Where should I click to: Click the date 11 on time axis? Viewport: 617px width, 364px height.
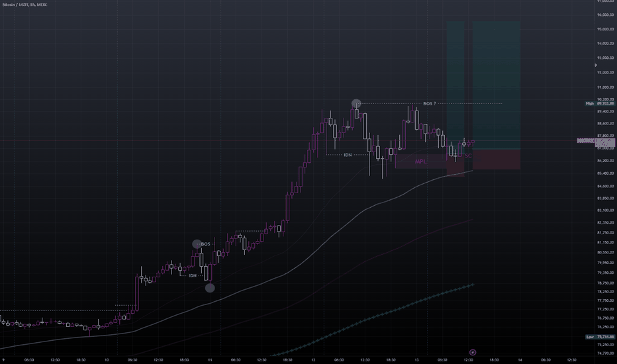[210, 359]
